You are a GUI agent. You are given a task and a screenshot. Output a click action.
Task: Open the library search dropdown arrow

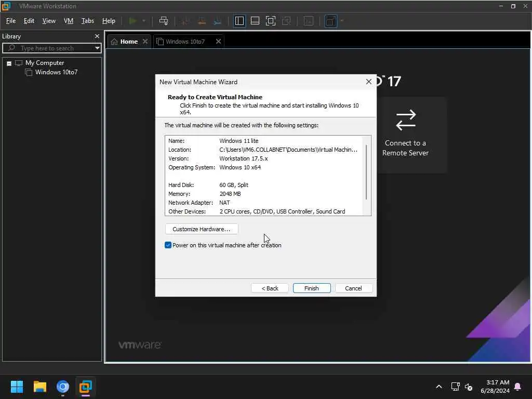coord(97,48)
